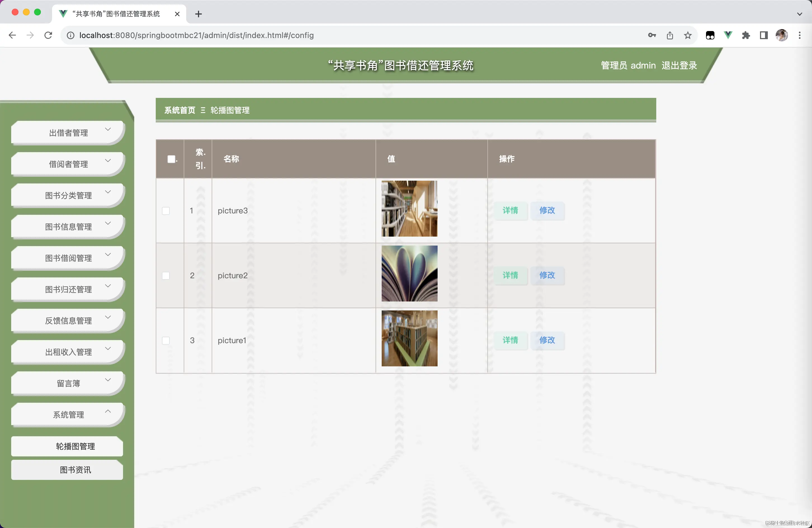812x528 pixels.
Task: Open the Vue devtools extension icon
Action: pos(728,35)
